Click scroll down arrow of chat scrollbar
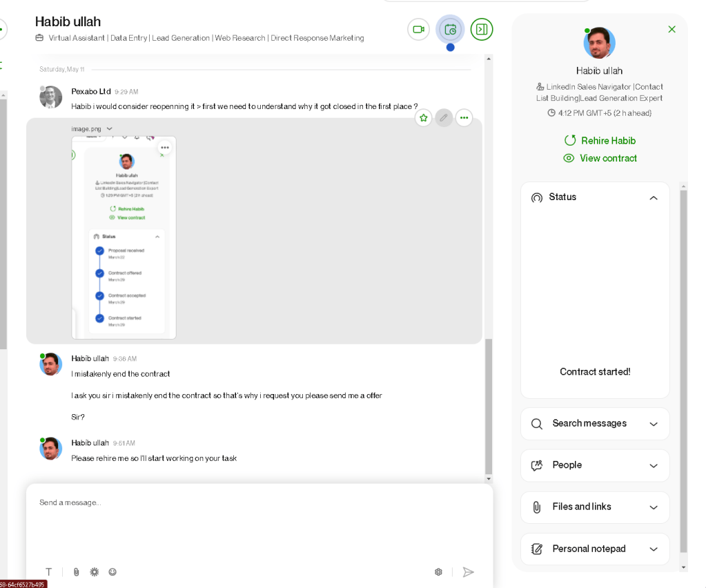Viewport: 706px width, 588px height. pyautogui.click(x=489, y=478)
